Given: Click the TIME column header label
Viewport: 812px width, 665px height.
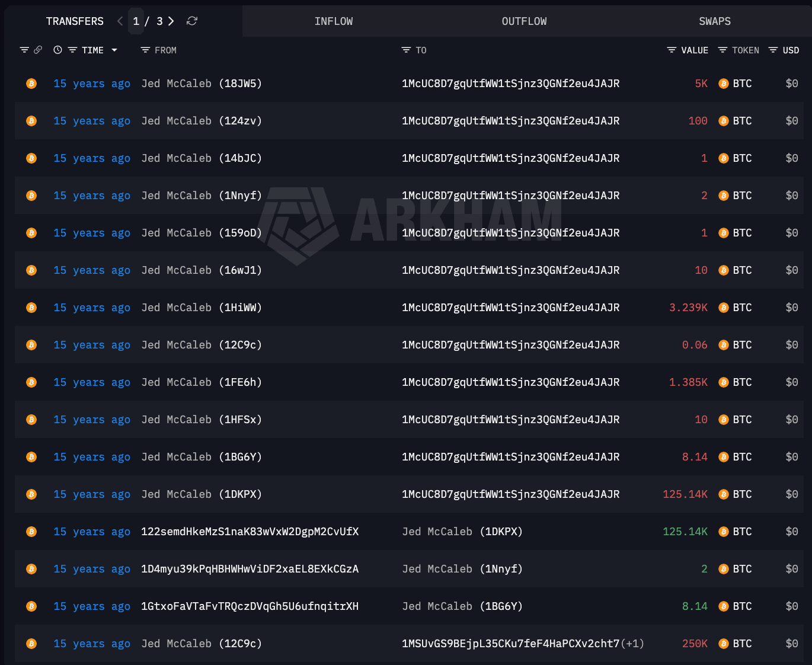Looking at the screenshot, I should pyautogui.click(x=92, y=50).
